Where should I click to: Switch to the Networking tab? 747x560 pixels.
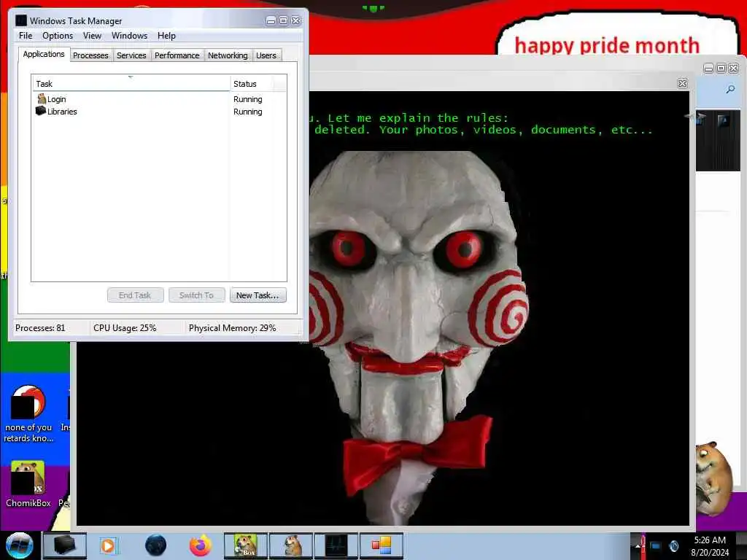point(228,55)
